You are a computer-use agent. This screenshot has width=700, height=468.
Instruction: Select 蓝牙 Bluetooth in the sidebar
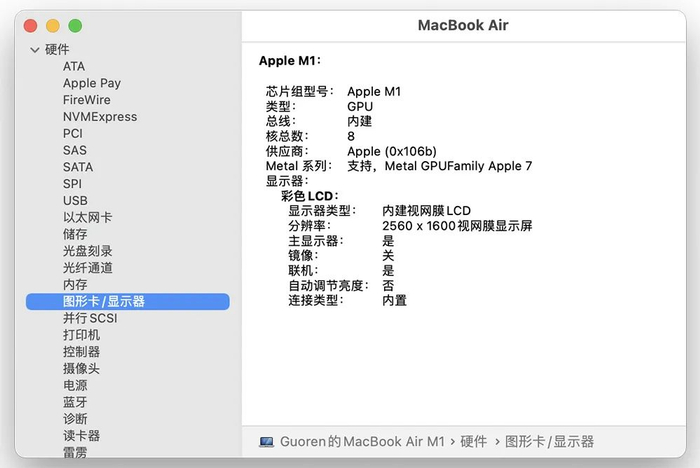[75, 402]
